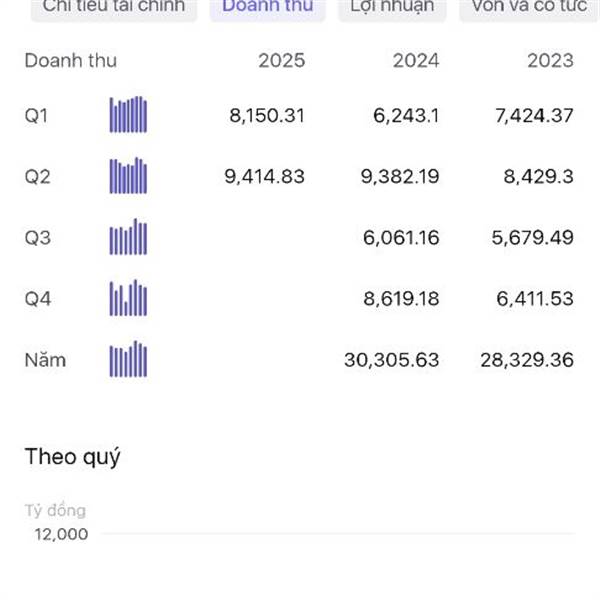Click the Theo quý section heading
Image resolution: width=600 pixels, height=600 pixels.
pos(72,457)
